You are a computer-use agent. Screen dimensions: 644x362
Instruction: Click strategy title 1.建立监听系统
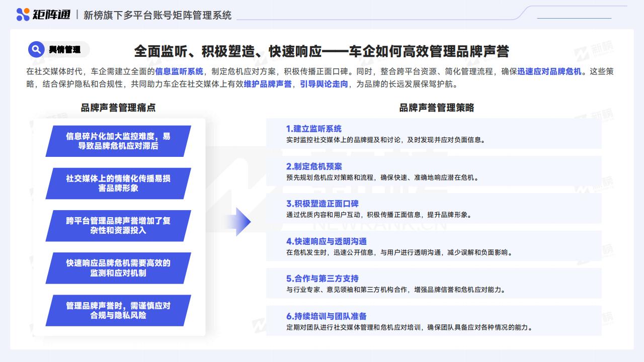314,129
